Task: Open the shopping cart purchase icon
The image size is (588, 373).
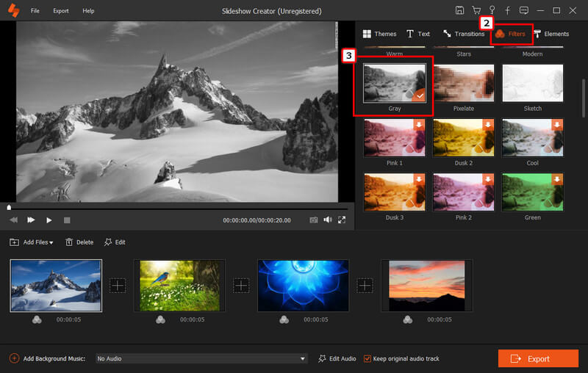Action: pyautogui.click(x=476, y=11)
